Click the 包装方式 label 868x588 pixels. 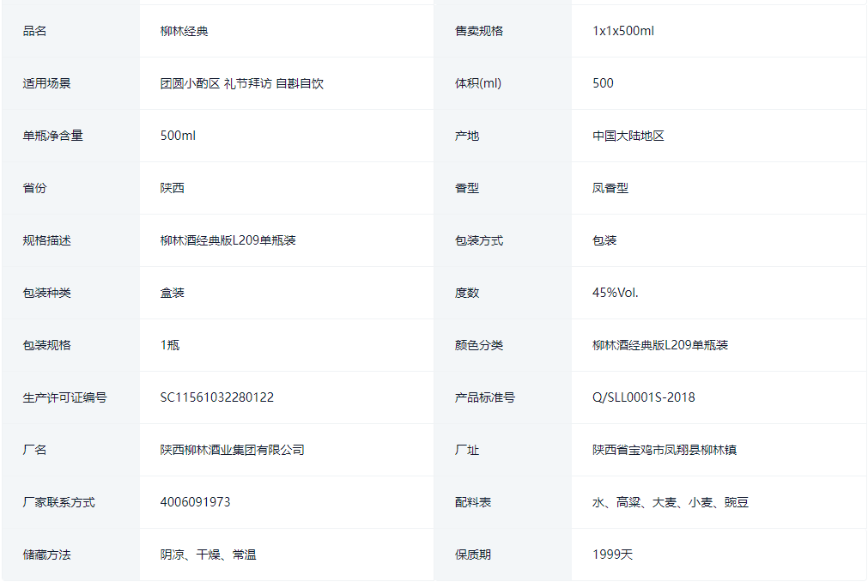[479, 240]
